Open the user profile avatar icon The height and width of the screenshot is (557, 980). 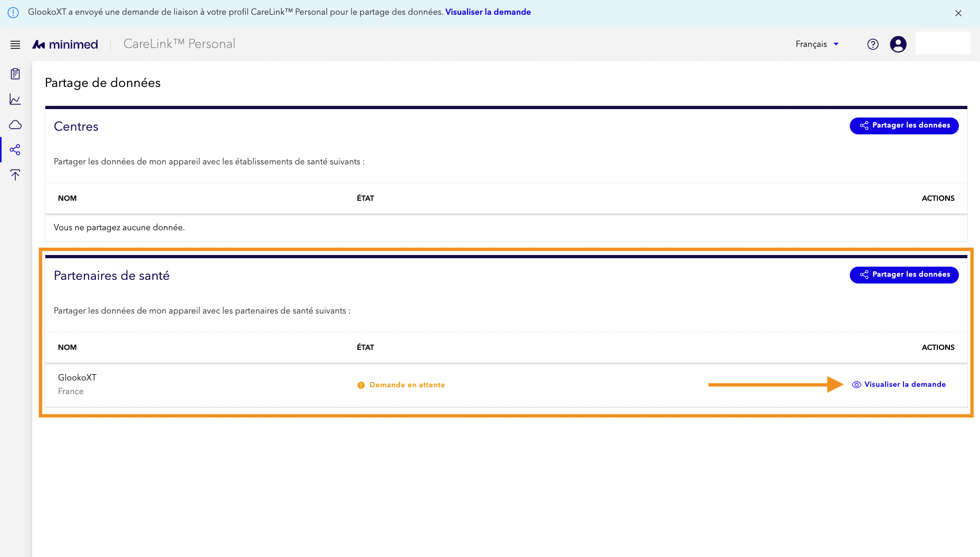pos(898,44)
